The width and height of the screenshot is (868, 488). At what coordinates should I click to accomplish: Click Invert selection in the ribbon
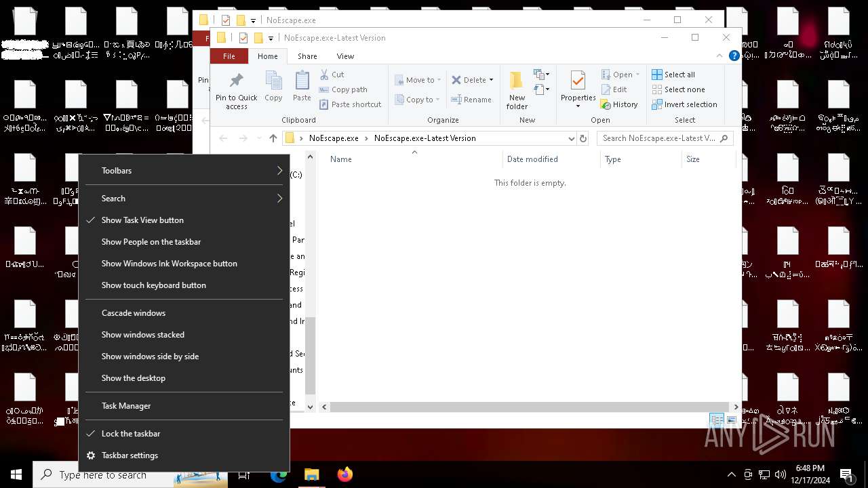coord(684,104)
